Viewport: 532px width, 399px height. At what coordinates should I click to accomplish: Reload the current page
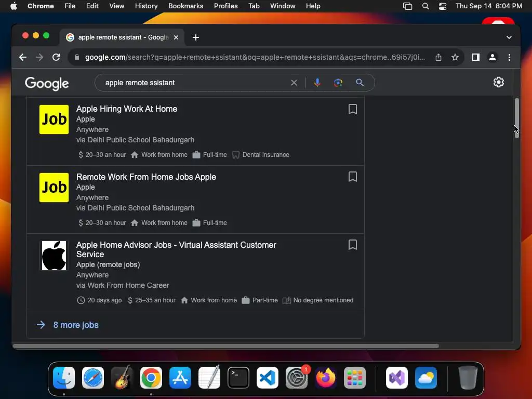(56, 57)
